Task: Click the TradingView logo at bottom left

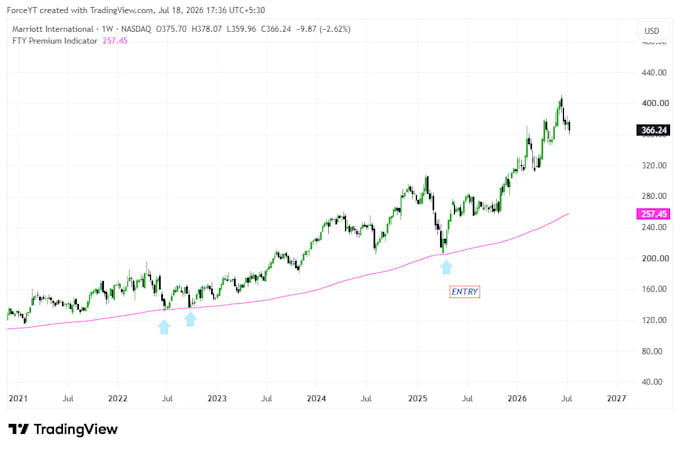Action: coord(63,429)
